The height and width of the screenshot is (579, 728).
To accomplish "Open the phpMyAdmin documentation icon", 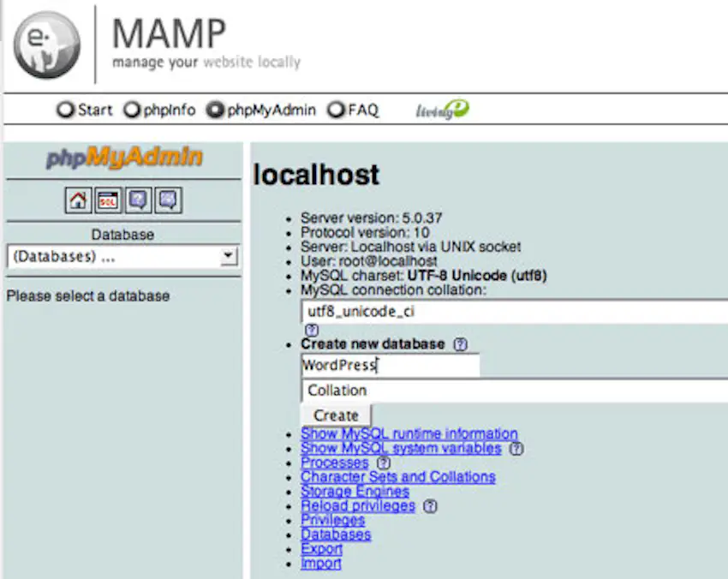I will point(139,201).
